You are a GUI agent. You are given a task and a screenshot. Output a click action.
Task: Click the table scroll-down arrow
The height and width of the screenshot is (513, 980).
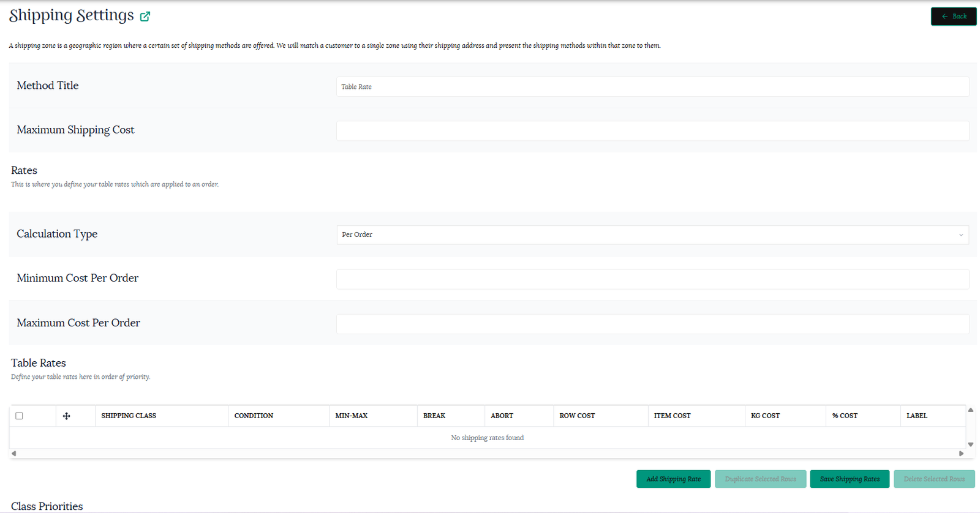(971, 444)
